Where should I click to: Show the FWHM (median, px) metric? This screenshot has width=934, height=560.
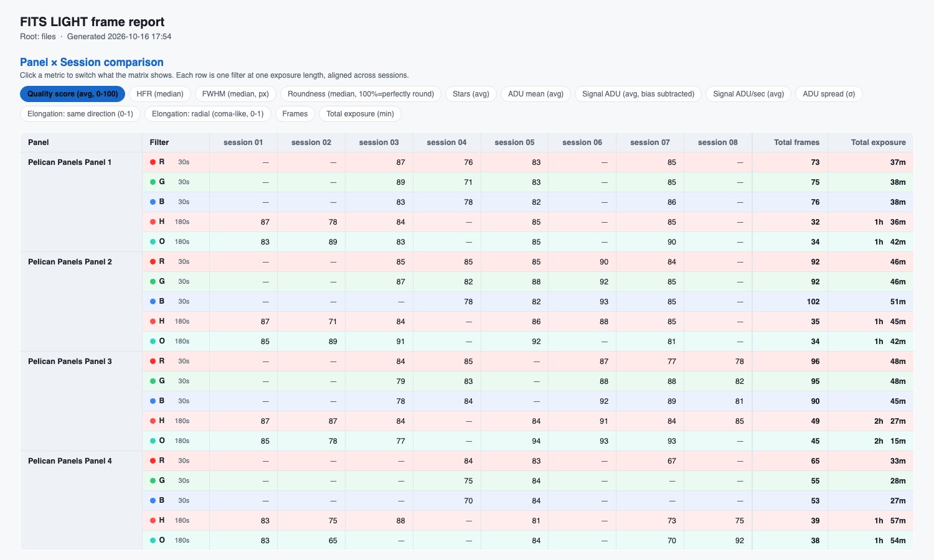(235, 94)
